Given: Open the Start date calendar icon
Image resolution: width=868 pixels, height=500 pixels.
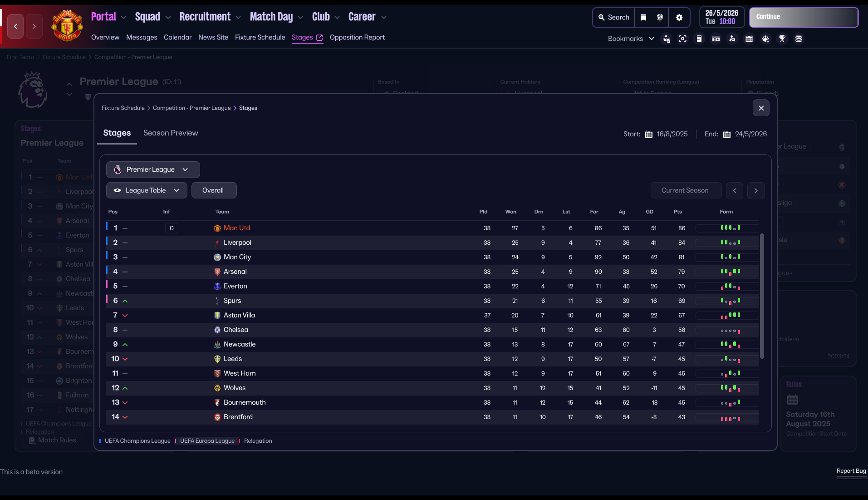Looking at the screenshot, I should point(648,134).
